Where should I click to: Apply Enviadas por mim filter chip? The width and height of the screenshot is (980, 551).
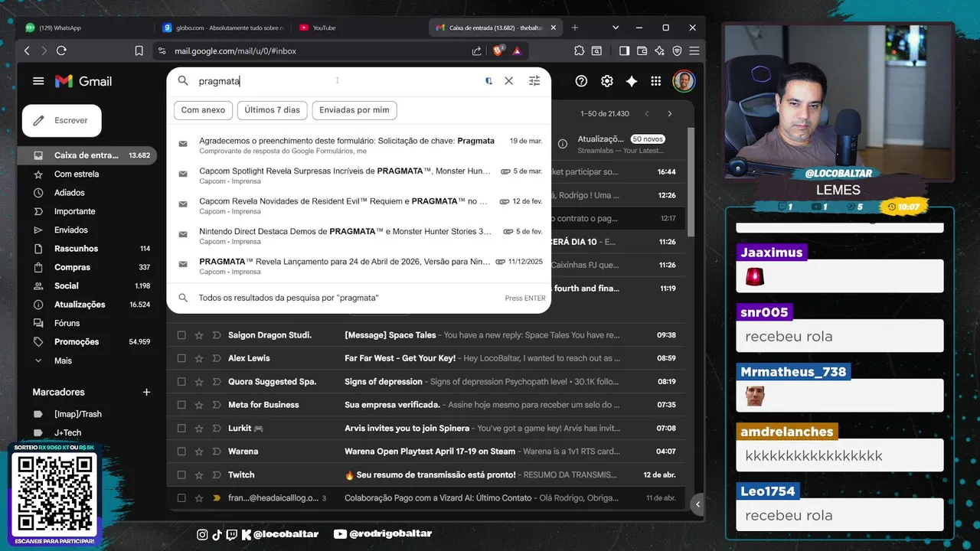coord(354,110)
